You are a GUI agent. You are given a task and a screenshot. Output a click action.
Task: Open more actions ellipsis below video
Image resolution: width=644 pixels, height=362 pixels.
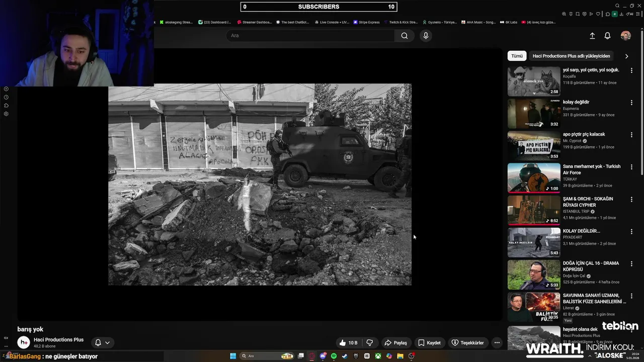497,343
